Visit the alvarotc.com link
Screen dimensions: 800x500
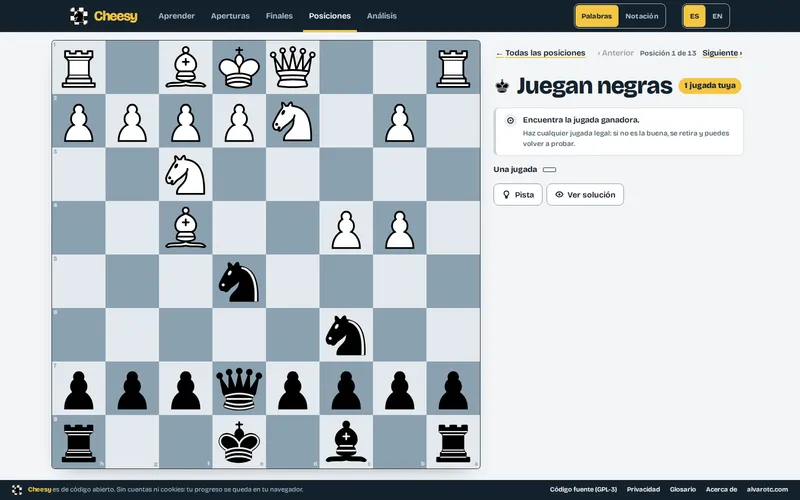pyautogui.click(x=767, y=489)
